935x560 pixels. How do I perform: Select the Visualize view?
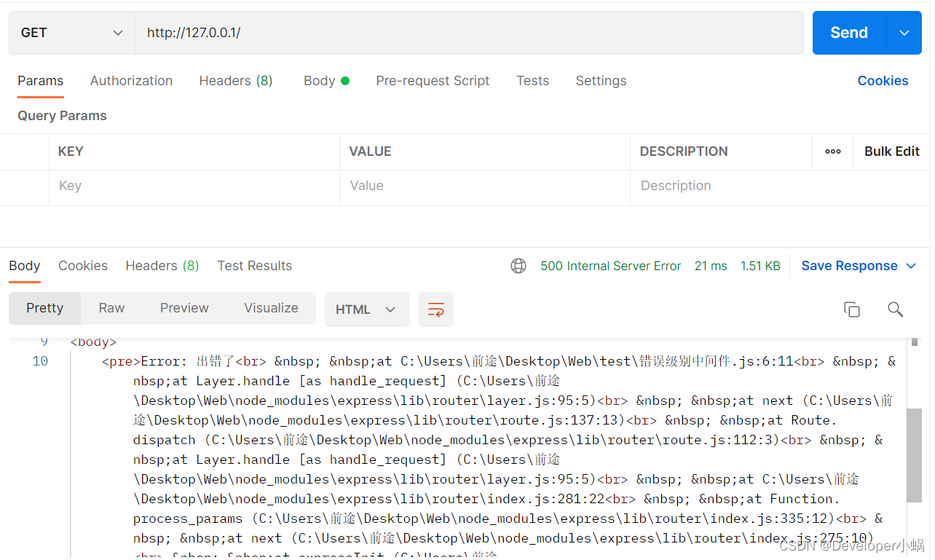[271, 308]
